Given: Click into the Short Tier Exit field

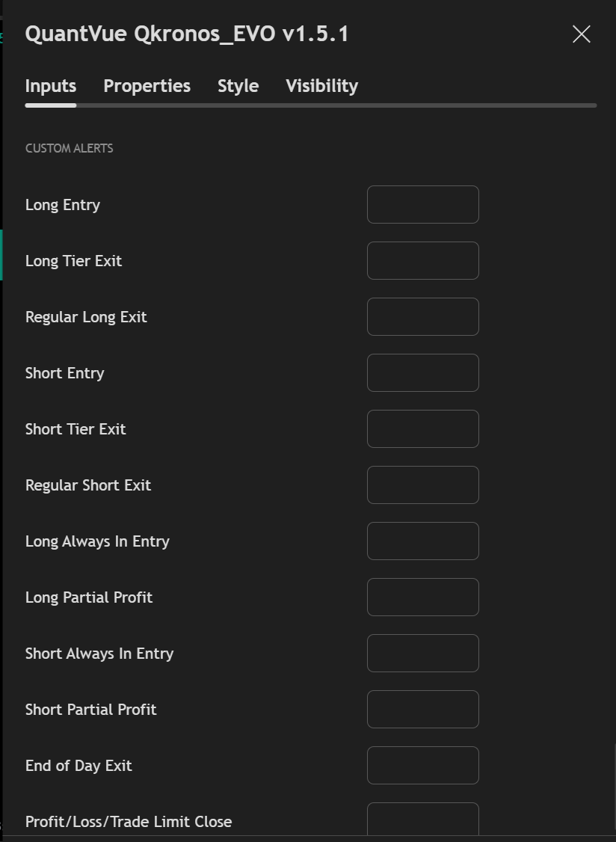Looking at the screenshot, I should click(422, 429).
